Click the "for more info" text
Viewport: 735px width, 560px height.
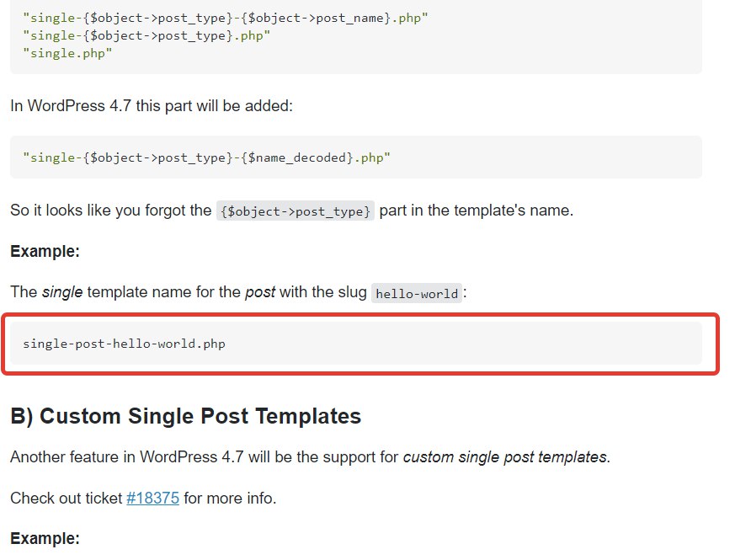coord(229,498)
